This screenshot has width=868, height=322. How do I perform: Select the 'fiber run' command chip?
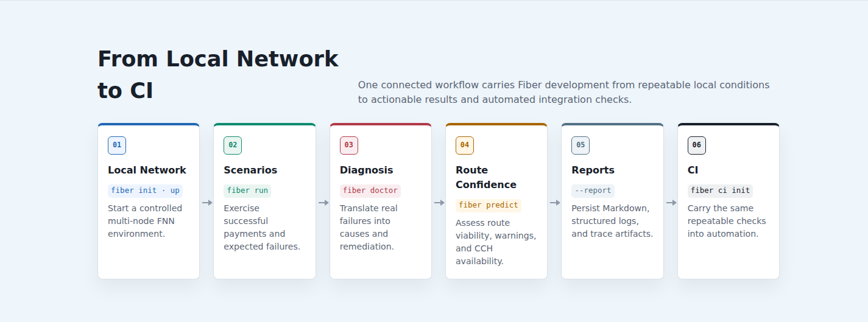click(x=247, y=191)
